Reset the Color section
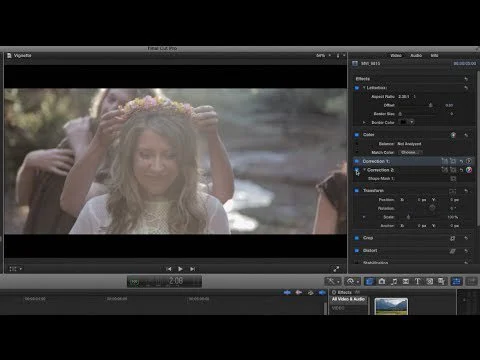The width and height of the screenshot is (480, 360). click(x=466, y=135)
